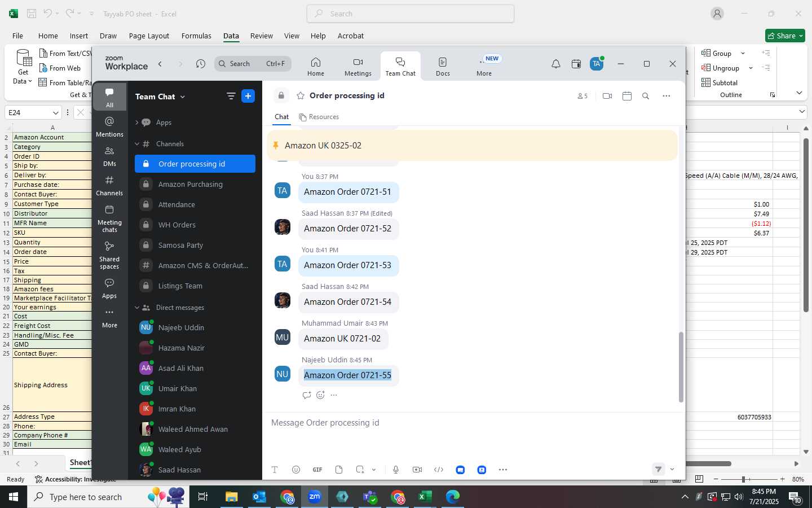Start video meeting from channel header
Viewport: 812px width, 508px height.
(x=607, y=96)
